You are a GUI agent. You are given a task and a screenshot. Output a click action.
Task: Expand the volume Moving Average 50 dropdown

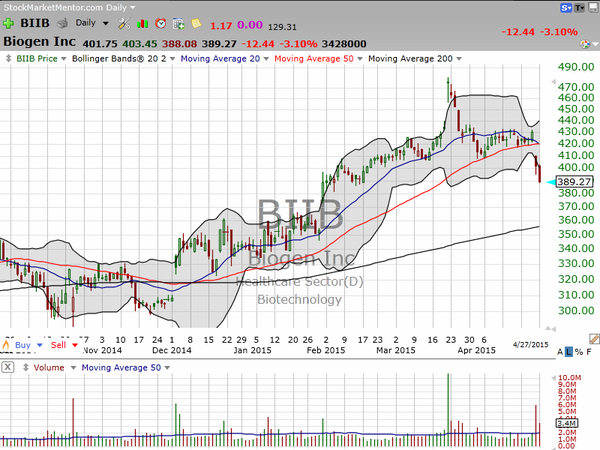pos(167,368)
